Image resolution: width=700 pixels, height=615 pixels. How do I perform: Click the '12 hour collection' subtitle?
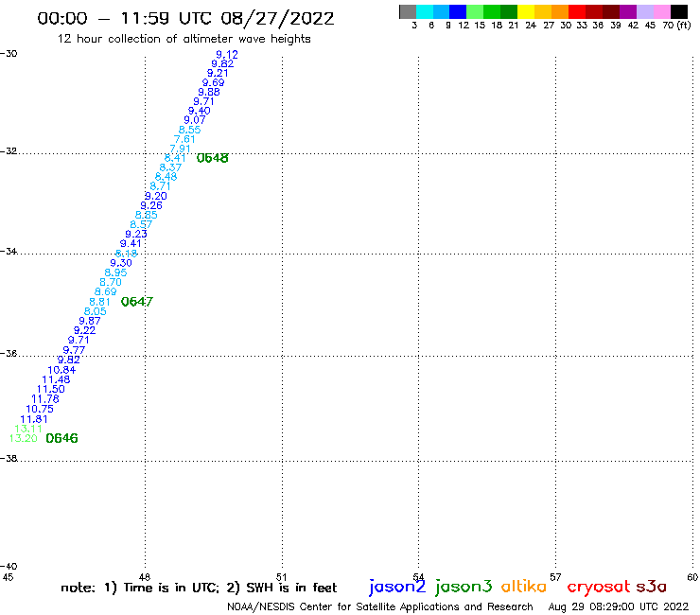click(184, 39)
